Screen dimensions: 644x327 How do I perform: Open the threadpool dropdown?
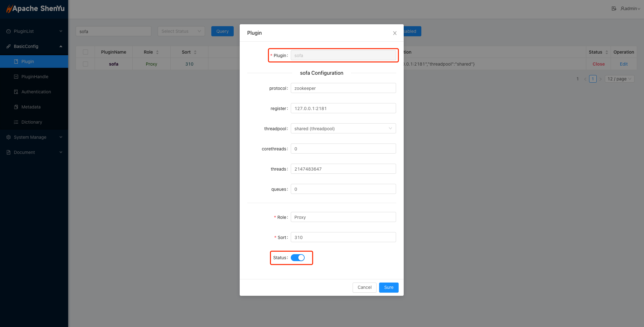pos(343,128)
